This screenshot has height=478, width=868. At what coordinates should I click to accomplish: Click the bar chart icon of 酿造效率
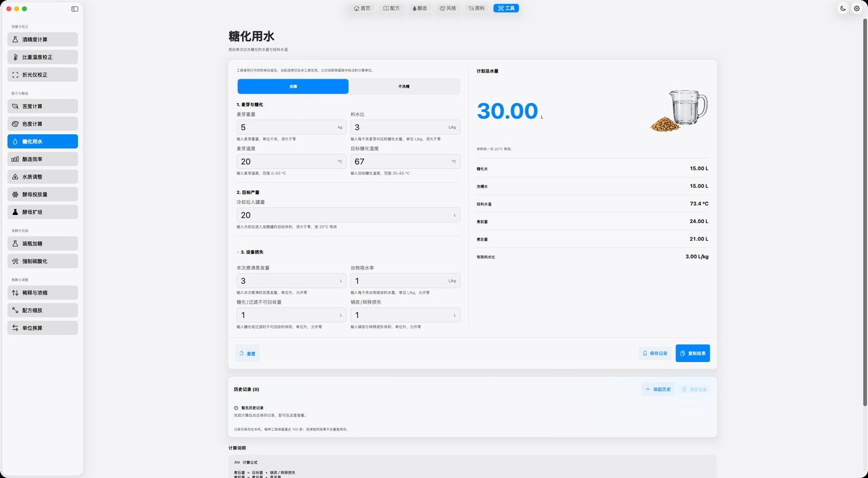click(15, 159)
